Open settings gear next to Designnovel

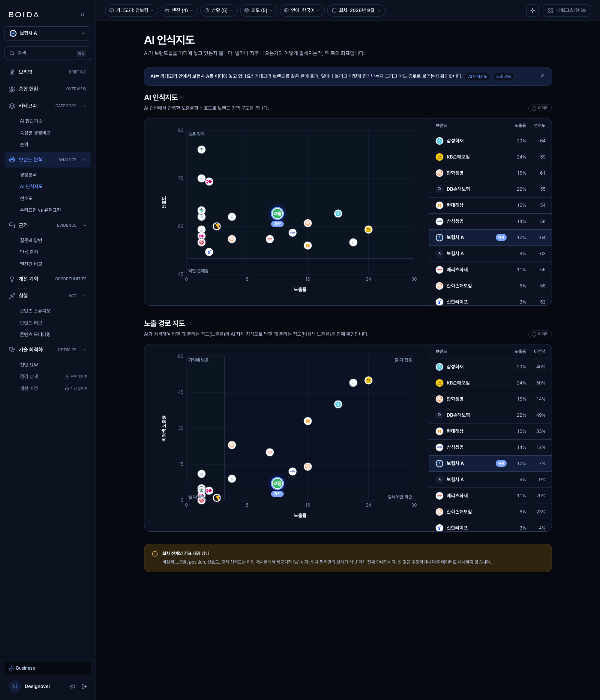click(72, 687)
